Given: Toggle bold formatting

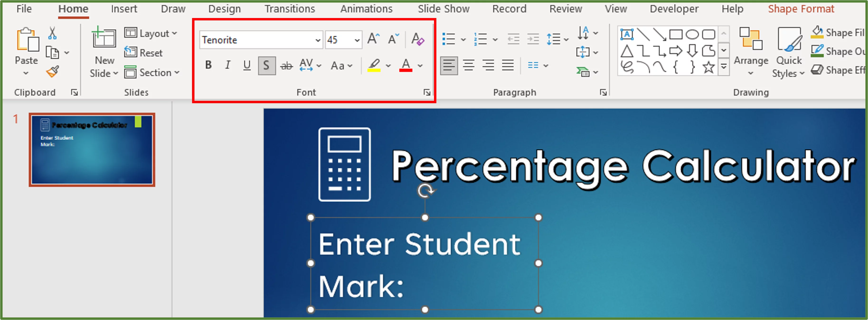Looking at the screenshot, I should pos(209,65).
